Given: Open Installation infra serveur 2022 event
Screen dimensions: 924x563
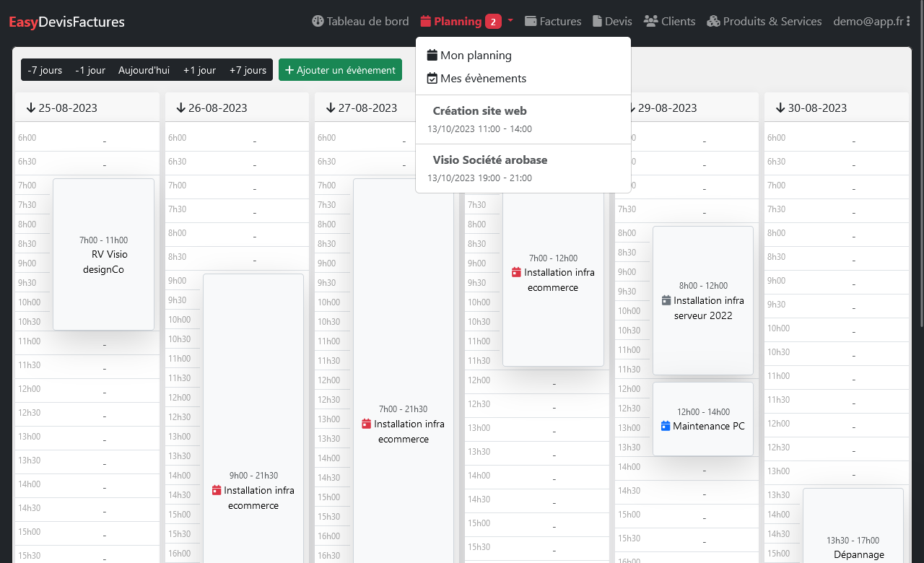Looking at the screenshot, I should tap(703, 300).
